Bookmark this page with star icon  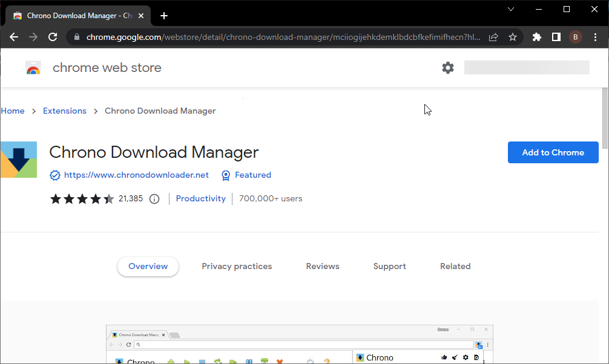[x=513, y=37]
